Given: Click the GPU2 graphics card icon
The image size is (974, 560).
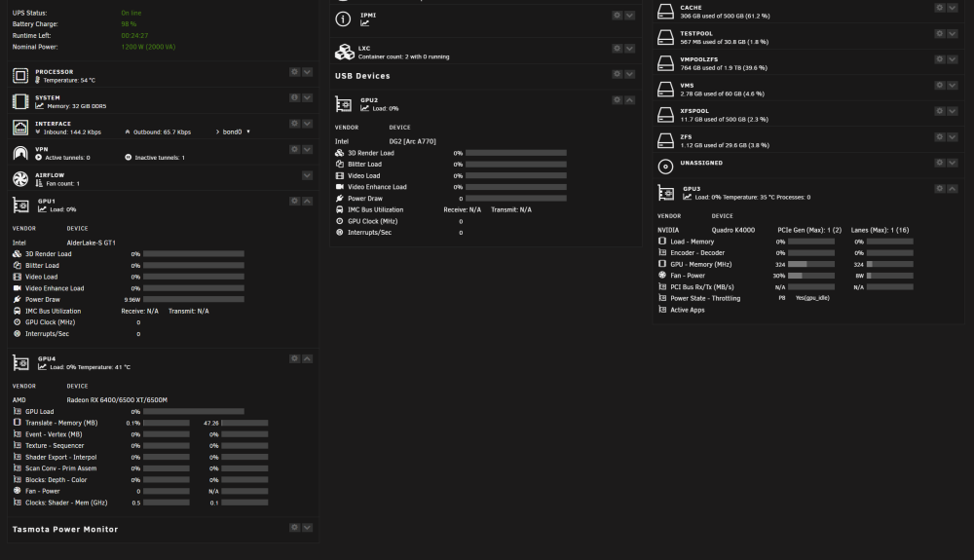Looking at the screenshot, I should 344,103.
